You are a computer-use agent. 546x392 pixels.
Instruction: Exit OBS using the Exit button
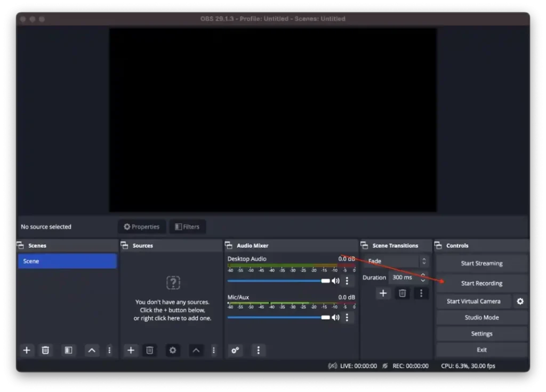482,349
